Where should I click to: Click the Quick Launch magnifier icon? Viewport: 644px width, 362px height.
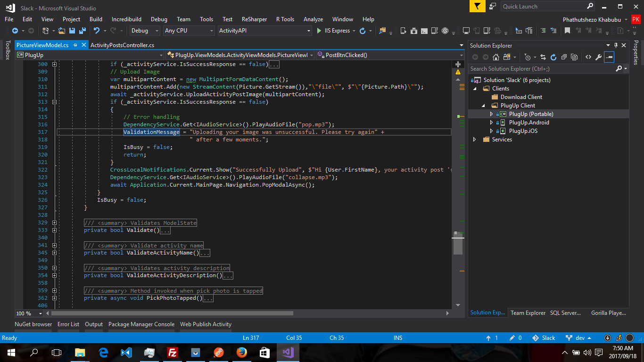click(x=590, y=6)
